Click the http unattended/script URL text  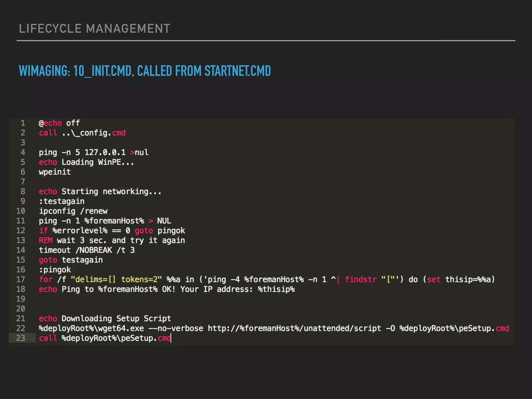[294, 328]
